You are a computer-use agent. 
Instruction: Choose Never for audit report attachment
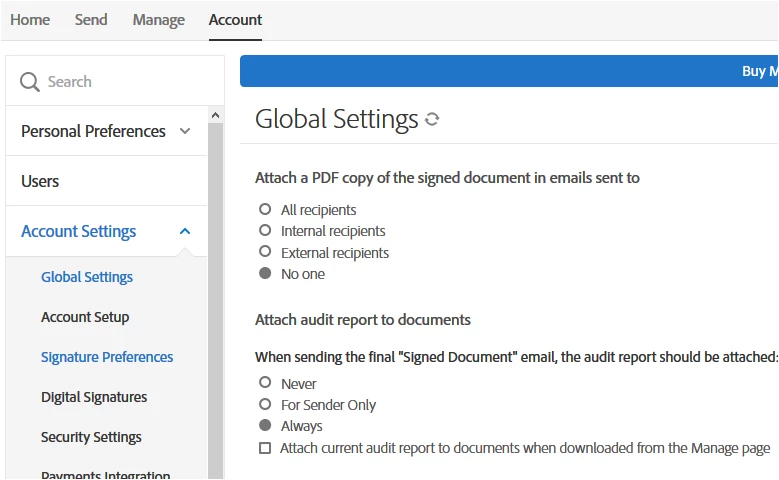(x=265, y=383)
